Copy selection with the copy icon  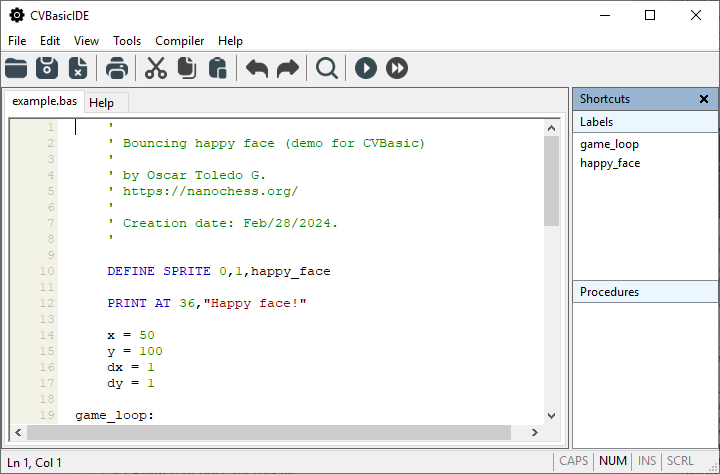(x=187, y=68)
